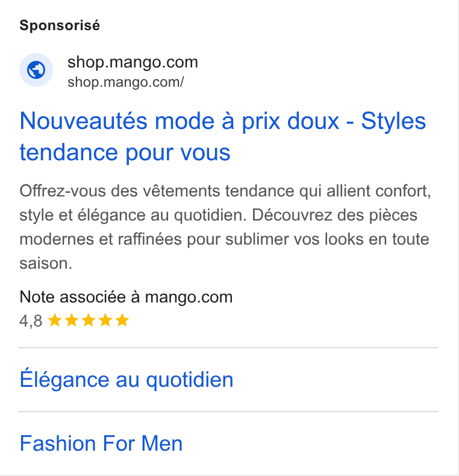The height and width of the screenshot is (476, 459).
Task: Click the Note associée à mango.com text
Action: coord(126,296)
